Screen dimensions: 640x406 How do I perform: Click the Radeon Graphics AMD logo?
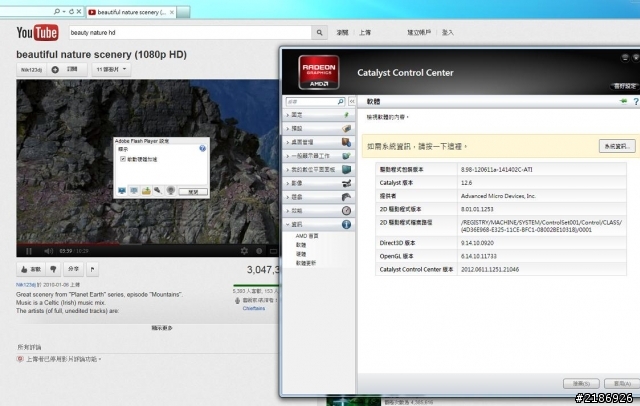click(x=319, y=72)
